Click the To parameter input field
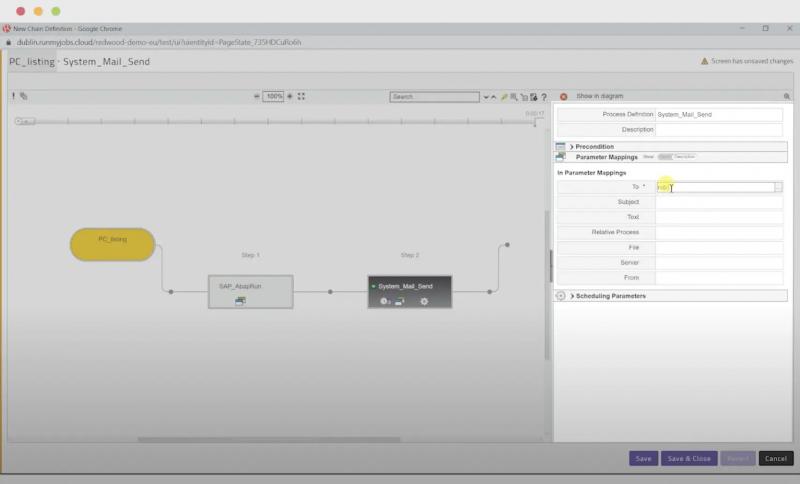800x484 pixels. point(715,187)
